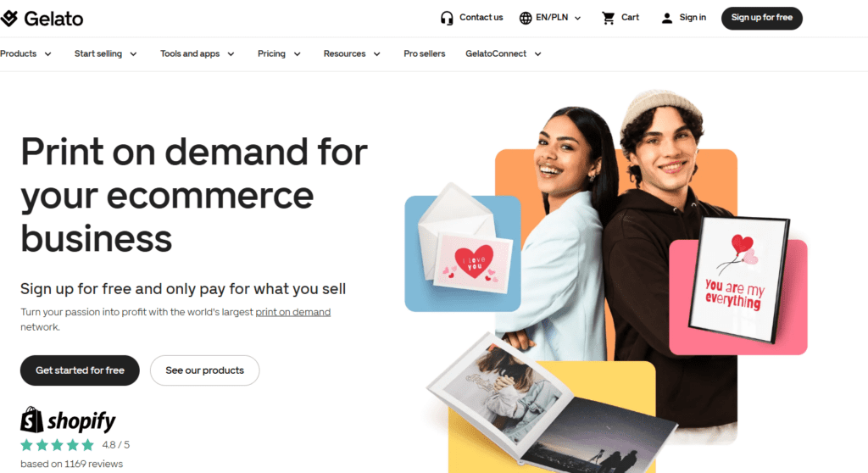The image size is (868, 473).
Task: Click the green star rating icons
Action: (x=57, y=445)
